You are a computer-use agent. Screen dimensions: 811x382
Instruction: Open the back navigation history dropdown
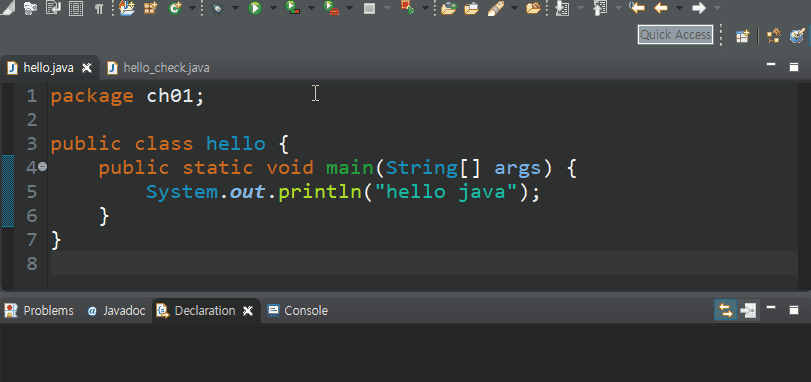679,8
